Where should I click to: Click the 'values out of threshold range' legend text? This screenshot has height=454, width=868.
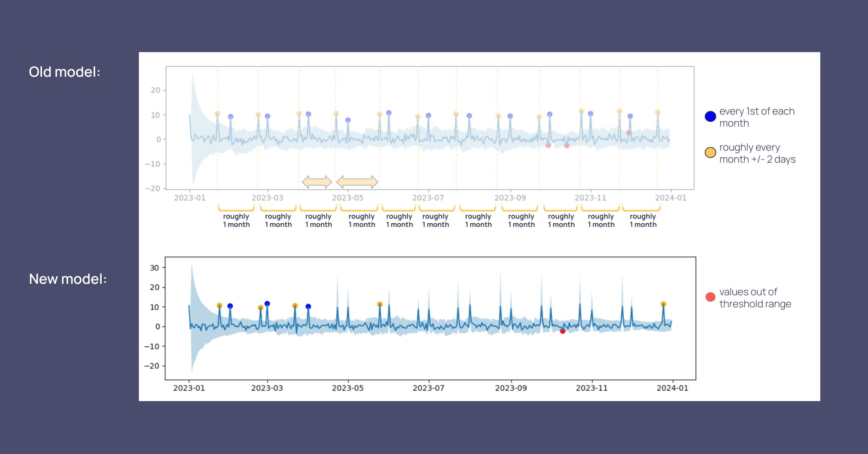click(x=755, y=298)
